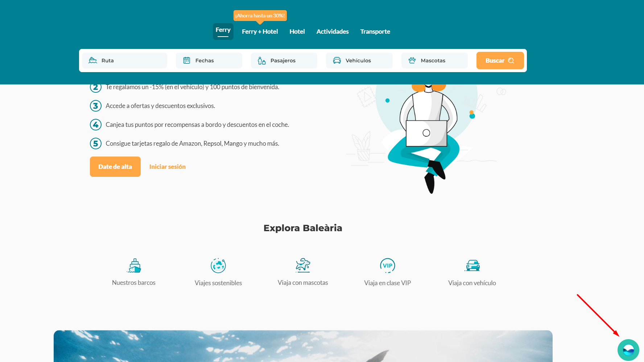
Task: Click the paw icon in Mascotas field
Action: tap(412, 61)
